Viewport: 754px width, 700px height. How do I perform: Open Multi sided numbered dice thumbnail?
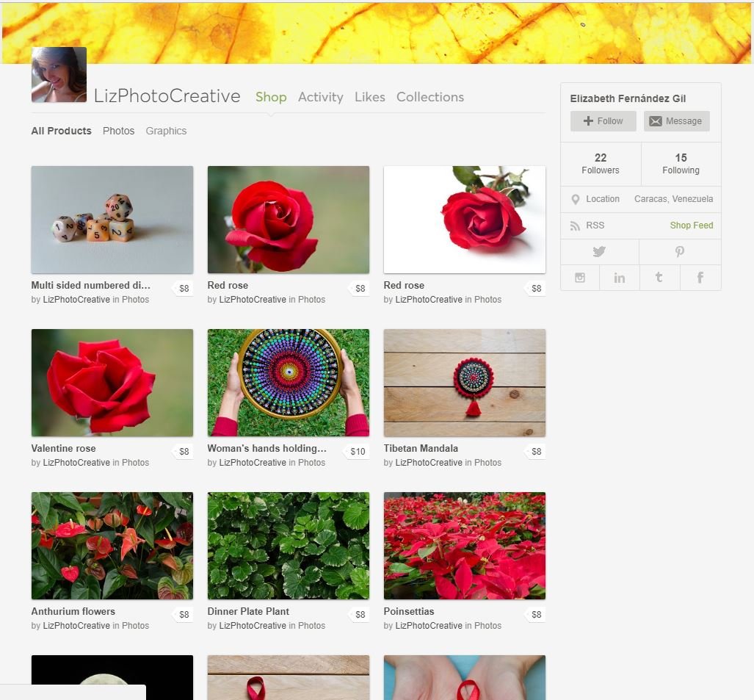tap(112, 220)
